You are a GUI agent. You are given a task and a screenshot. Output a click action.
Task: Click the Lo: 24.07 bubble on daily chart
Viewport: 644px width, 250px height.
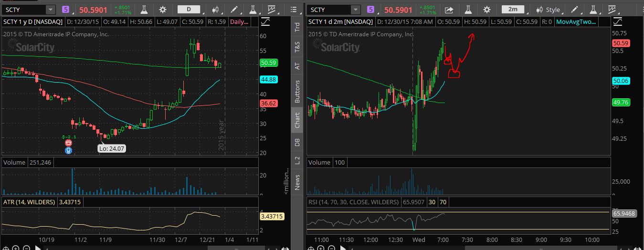click(x=112, y=148)
